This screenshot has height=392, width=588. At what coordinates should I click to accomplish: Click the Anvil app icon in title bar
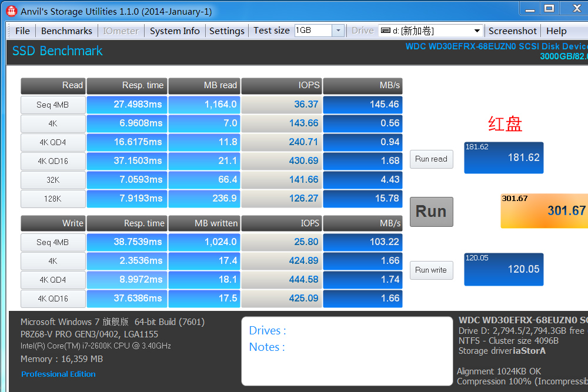pyautogui.click(x=11, y=11)
